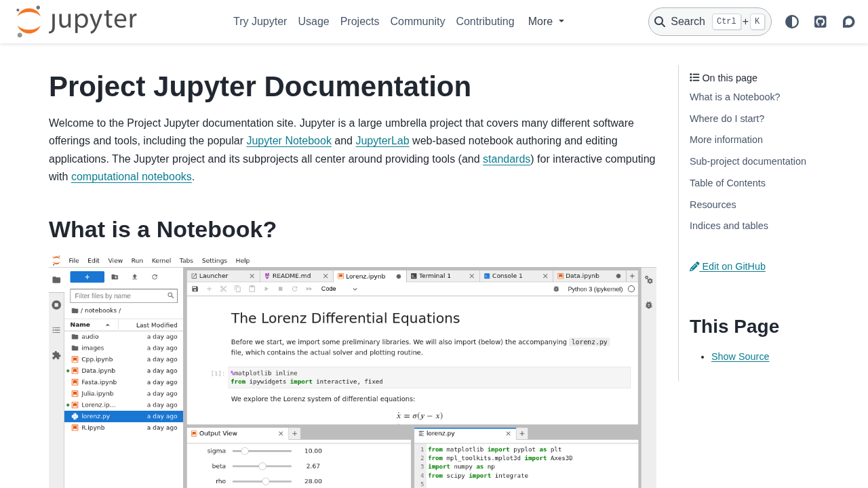Click the blue new launcher plus button
This screenshot has height=488, width=868.
click(x=87, y=277)
